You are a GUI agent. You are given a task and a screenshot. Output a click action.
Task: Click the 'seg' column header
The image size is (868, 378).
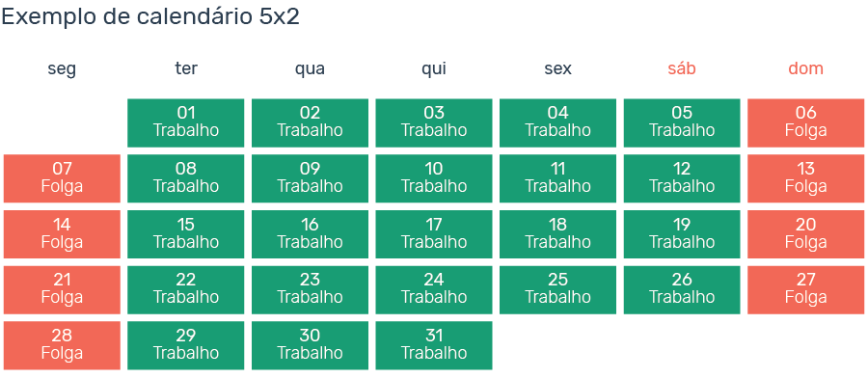[62, 69]
